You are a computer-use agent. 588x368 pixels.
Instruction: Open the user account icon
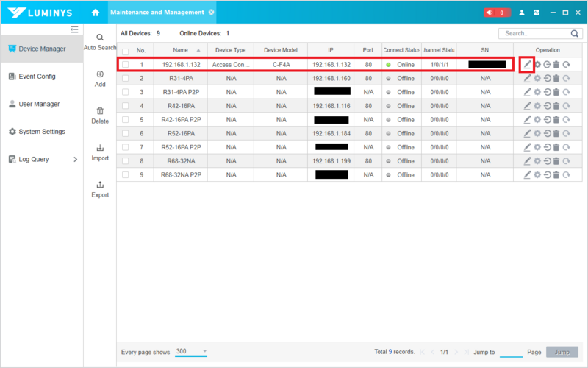click(x=522, y=13)
